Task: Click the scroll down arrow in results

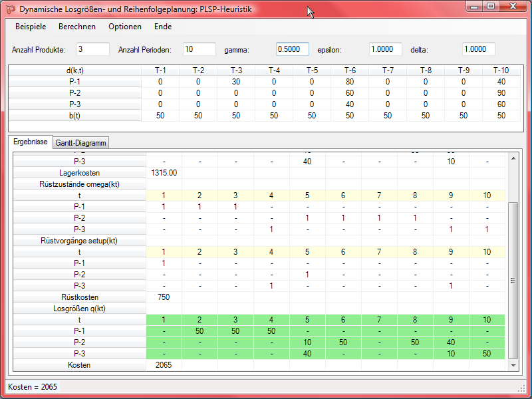Action: pyautogui.click(x=513, y=366)
